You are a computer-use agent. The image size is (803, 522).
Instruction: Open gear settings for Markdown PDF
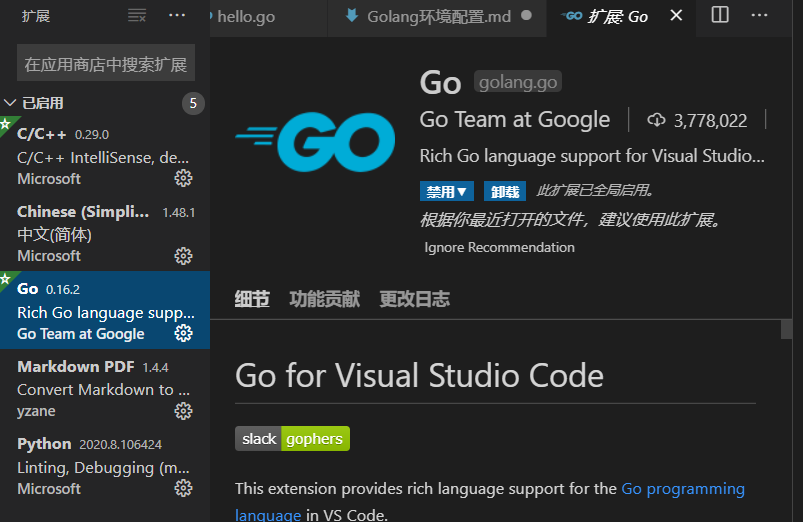coord(183,411)
